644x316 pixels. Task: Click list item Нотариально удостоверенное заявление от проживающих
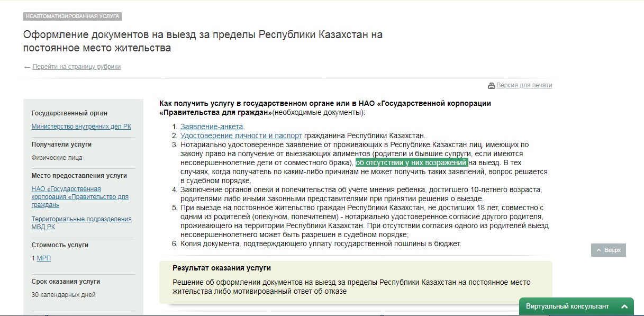point(364,162)
